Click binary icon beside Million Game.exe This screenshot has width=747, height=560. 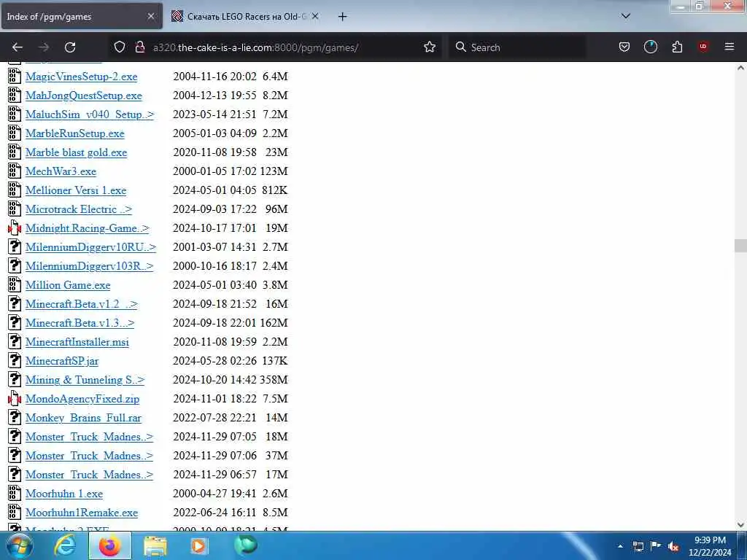(x=15, y=285)
